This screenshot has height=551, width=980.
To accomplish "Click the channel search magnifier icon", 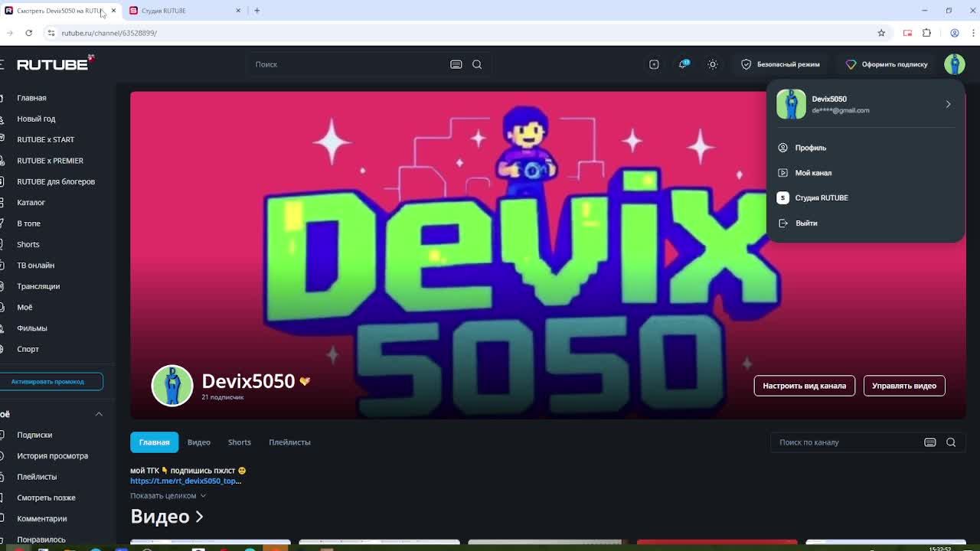I will (951, 442).
